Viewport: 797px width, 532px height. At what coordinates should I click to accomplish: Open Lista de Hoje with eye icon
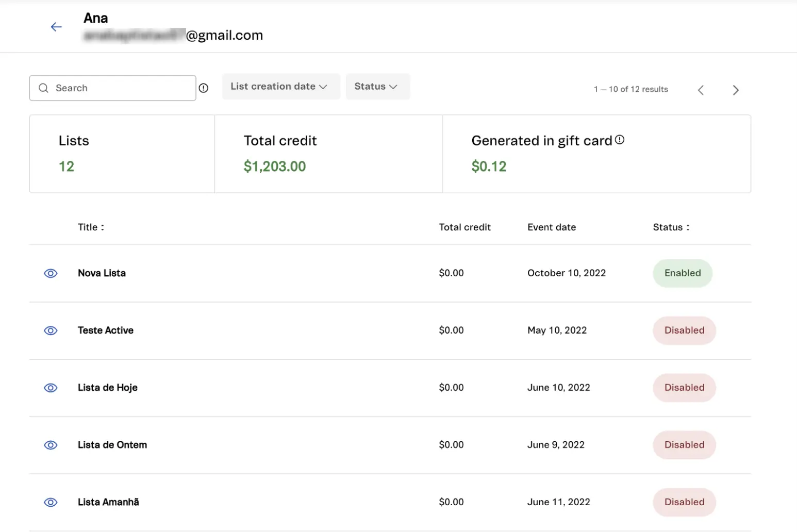[51, 388]
